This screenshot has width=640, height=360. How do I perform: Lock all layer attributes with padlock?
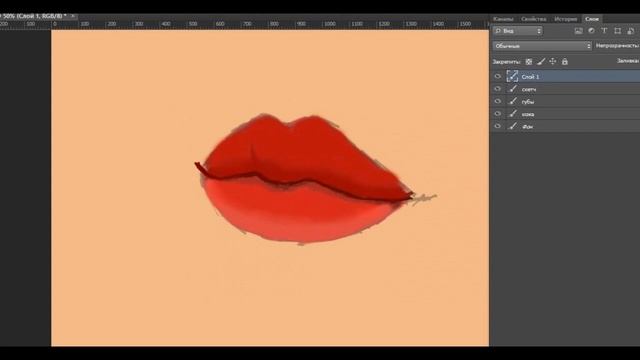click(564, 62)
